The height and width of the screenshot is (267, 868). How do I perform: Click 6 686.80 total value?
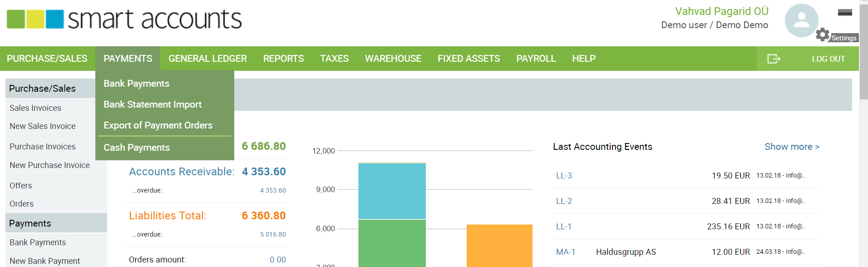pos(264,146)
